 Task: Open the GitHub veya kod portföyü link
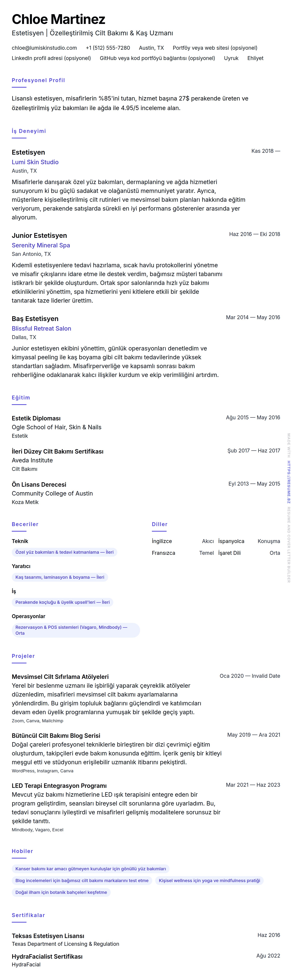157,58
